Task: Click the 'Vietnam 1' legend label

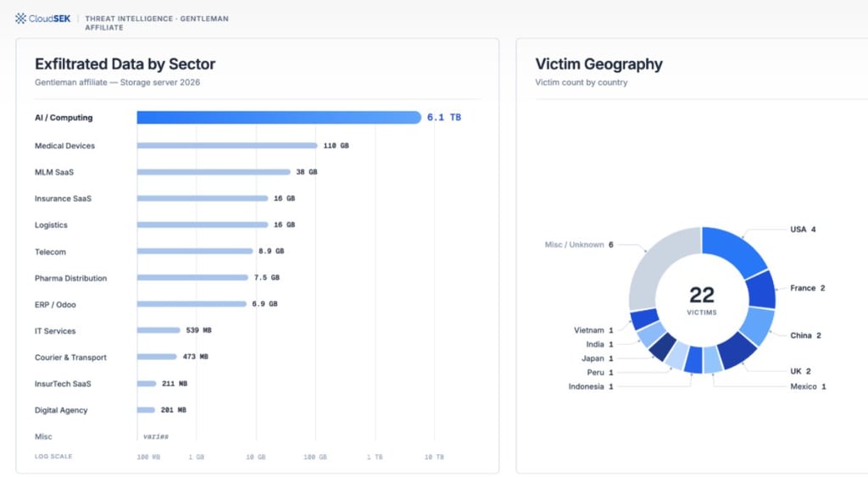Action: coord(593,330)
